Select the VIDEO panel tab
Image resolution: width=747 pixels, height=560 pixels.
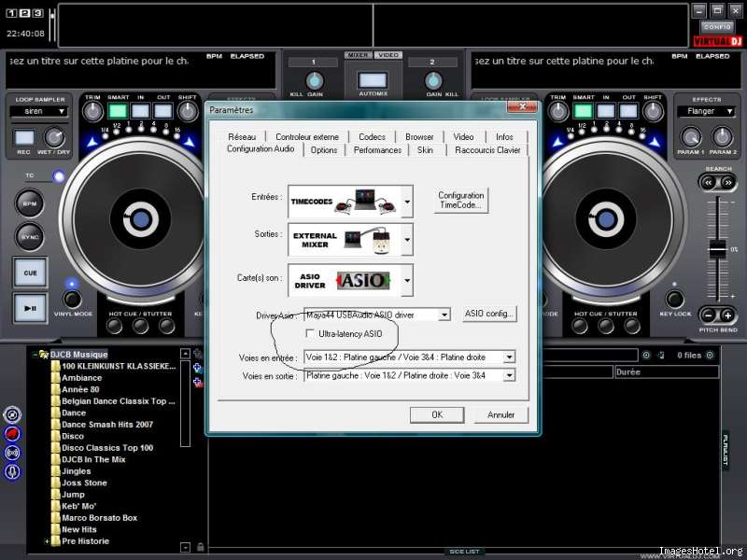click(x=388, y=55)
